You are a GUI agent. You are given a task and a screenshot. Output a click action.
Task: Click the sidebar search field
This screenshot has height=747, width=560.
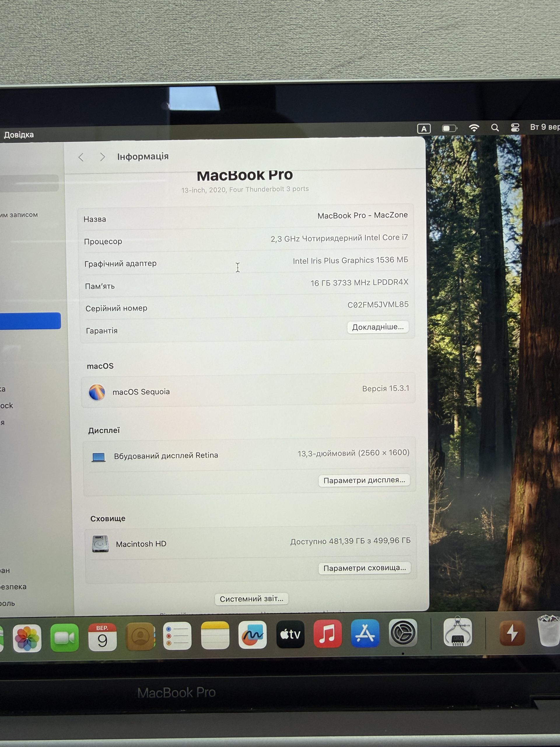pyautogui.click(x=29, y=183)
